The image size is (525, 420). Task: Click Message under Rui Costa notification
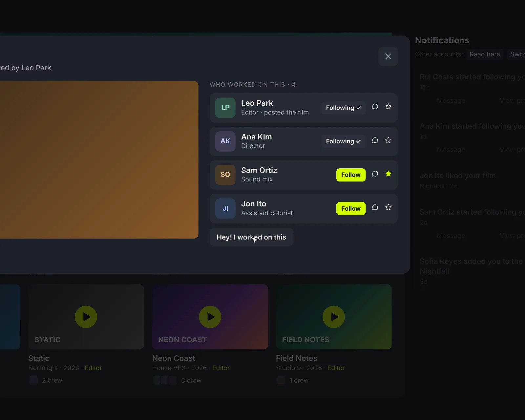(x=451, y=100)
